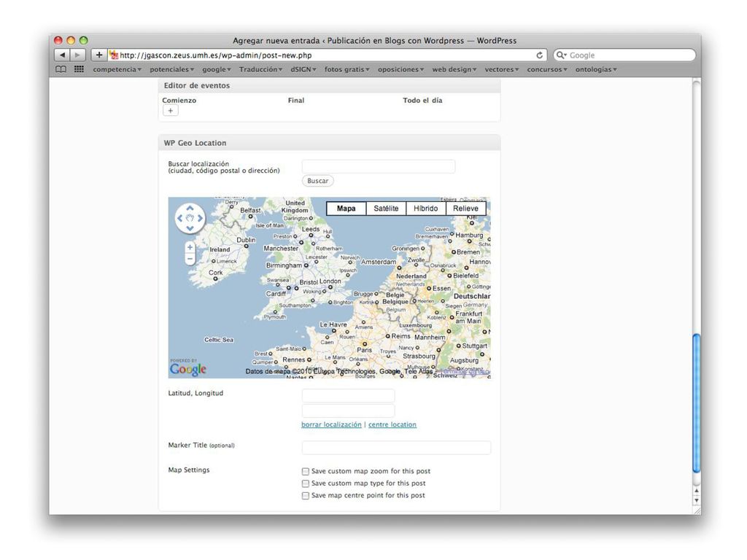Open the web design bookmarks folder
The height and width of the screenshot is (560, 747).
(454, 69)
